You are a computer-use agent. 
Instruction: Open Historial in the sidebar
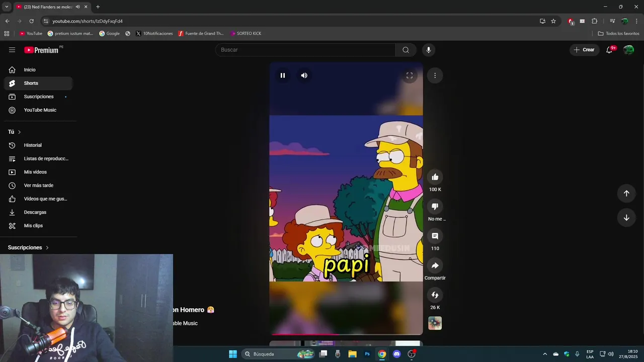(x=38, y=145)
